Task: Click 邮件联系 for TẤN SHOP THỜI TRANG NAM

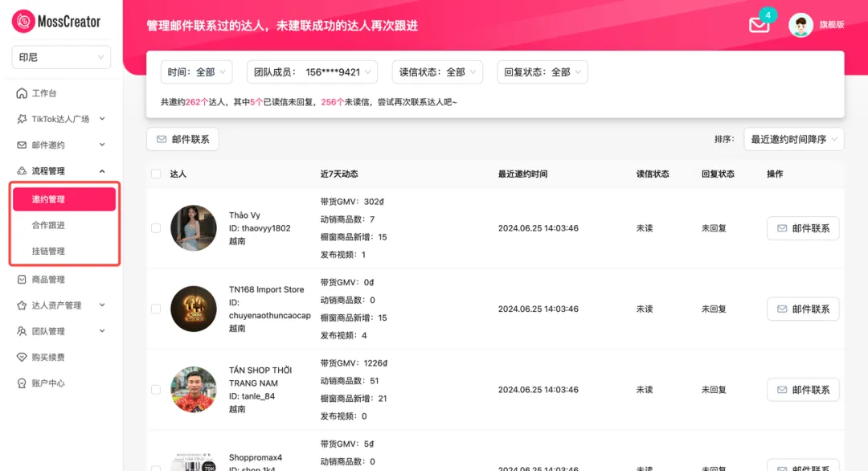Action: [803, 390]
